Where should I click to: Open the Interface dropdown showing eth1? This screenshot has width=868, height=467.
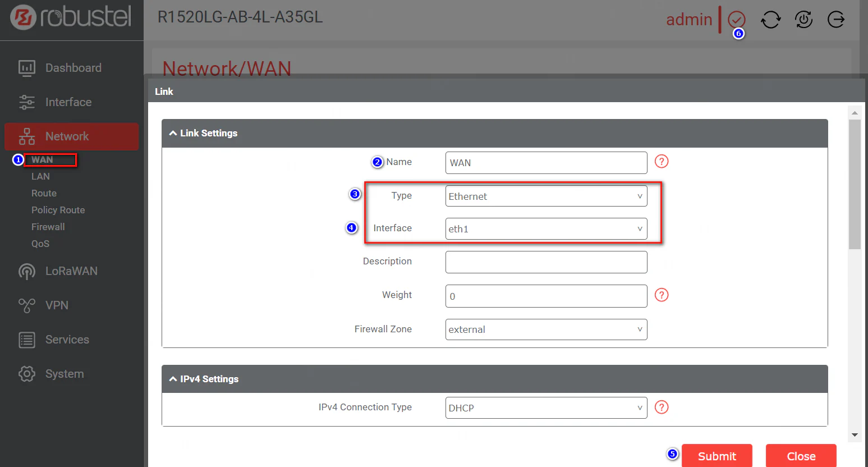pyautogui.click(x=546, y=229)
